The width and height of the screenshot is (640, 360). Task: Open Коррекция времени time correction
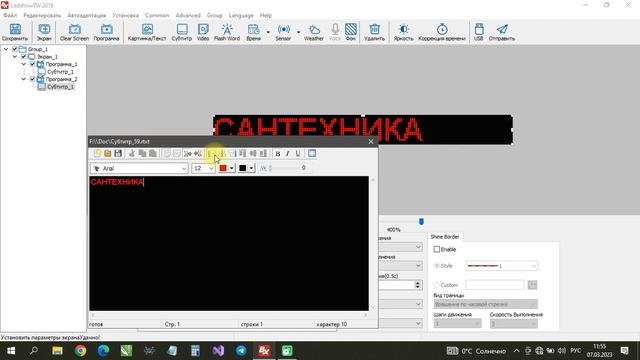pos(442,32)
